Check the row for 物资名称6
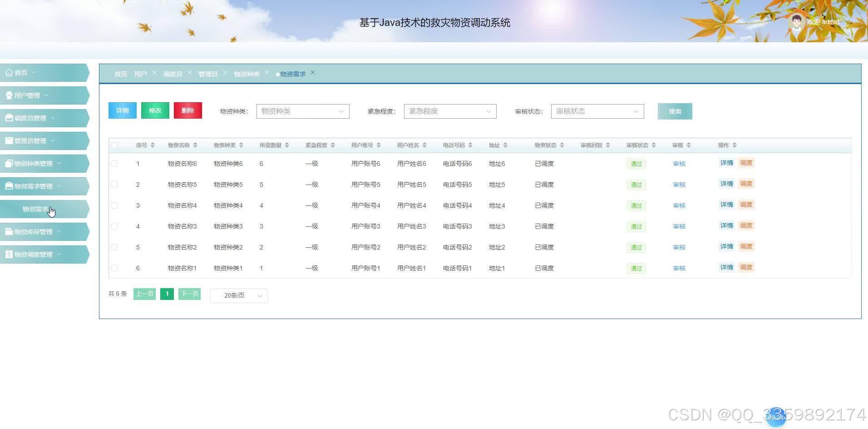Viewport: 868px width, 429px height. pos(114,164)
